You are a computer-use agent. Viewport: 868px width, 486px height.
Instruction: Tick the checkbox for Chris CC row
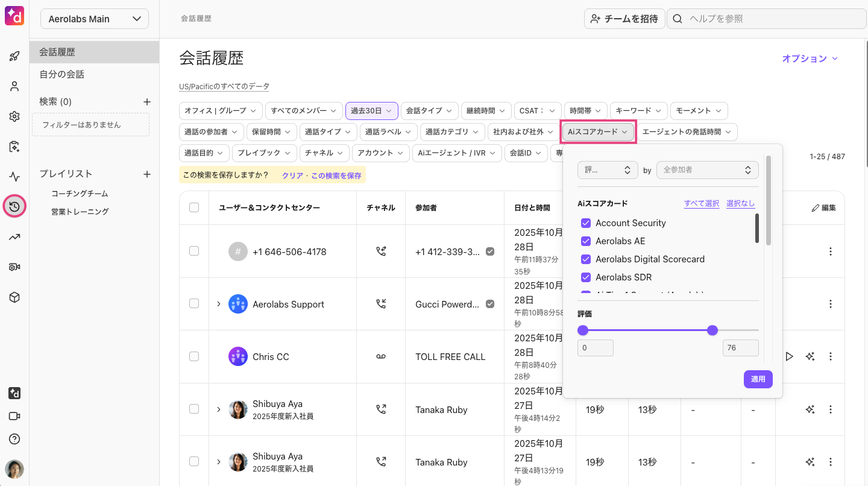tap(194, 356)
